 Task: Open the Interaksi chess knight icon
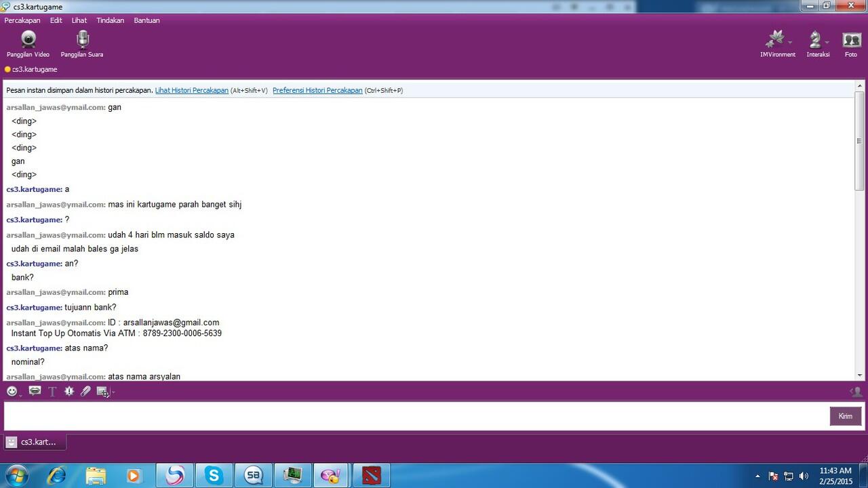pos(815,39)
